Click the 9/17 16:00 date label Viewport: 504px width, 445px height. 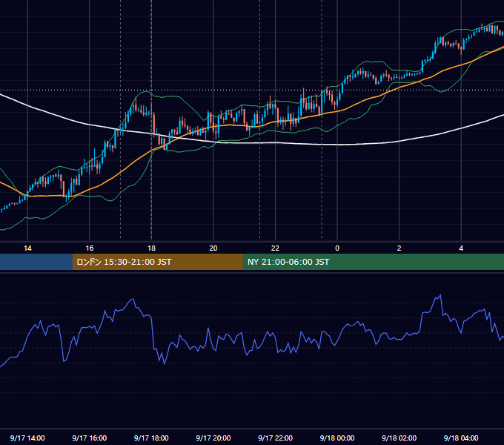pos(90,438)
